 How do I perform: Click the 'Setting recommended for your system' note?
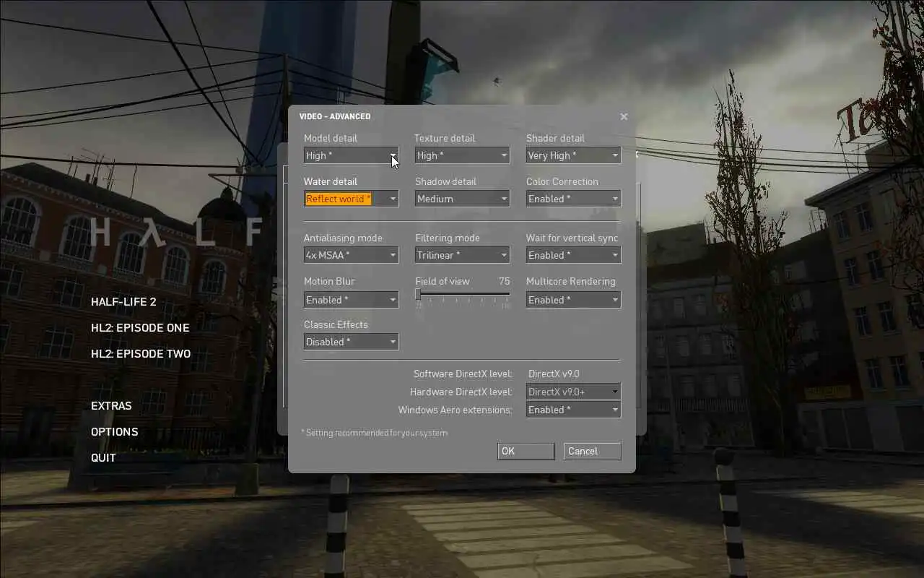click(374, 433)
